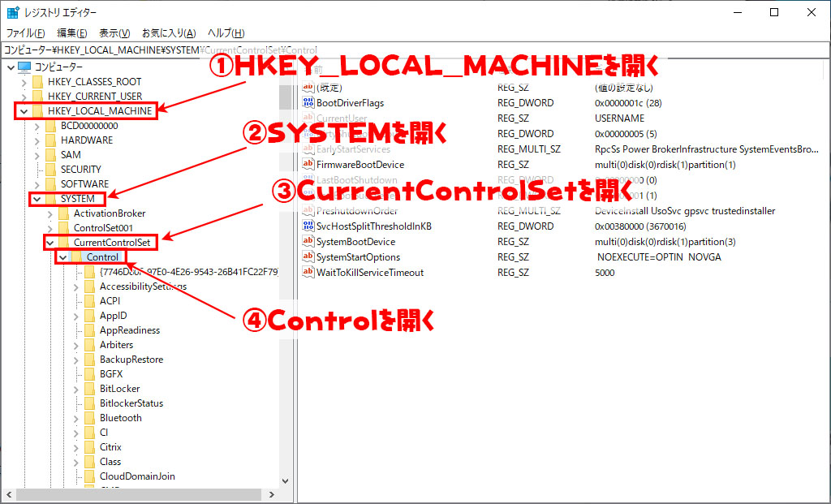
Task: Click the data "0x00380000 (3670016)"
Action: (x=640, y=226)
